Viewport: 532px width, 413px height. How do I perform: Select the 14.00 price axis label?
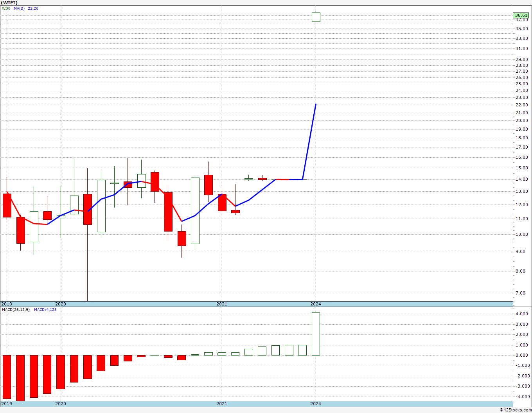click(522, 179)
